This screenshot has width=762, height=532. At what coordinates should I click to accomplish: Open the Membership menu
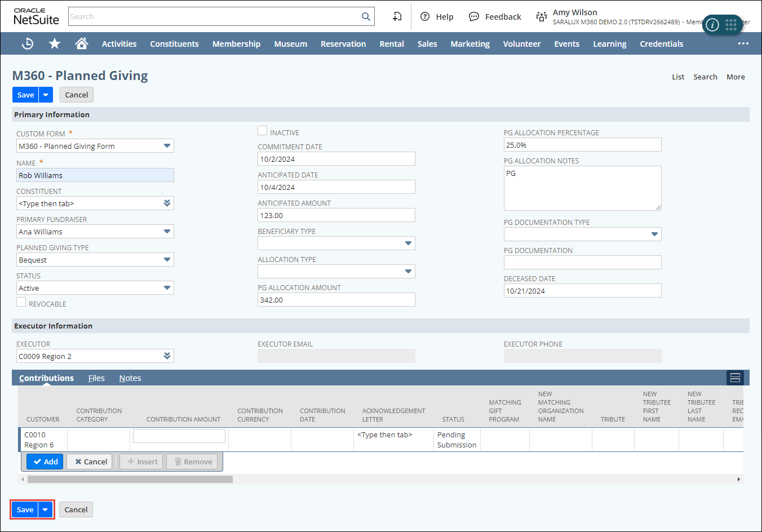click(x=236, y=44)
